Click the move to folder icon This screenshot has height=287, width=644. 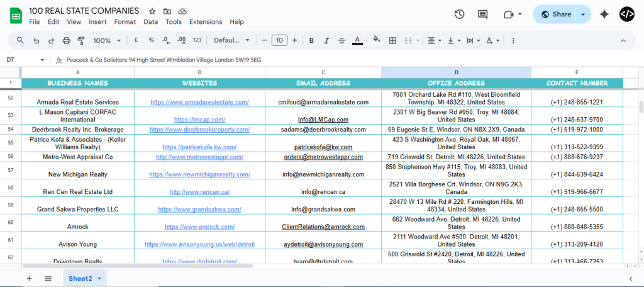point(167,11)
